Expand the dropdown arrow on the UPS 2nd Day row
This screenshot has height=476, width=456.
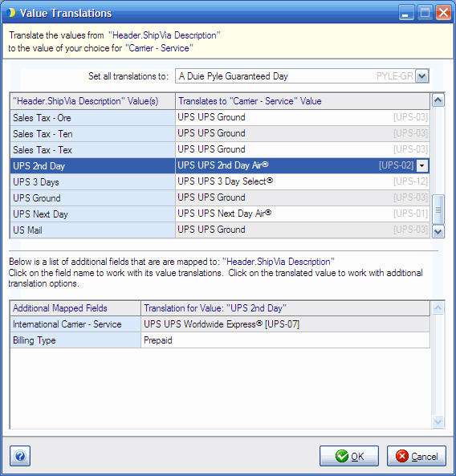pos(421,165)
